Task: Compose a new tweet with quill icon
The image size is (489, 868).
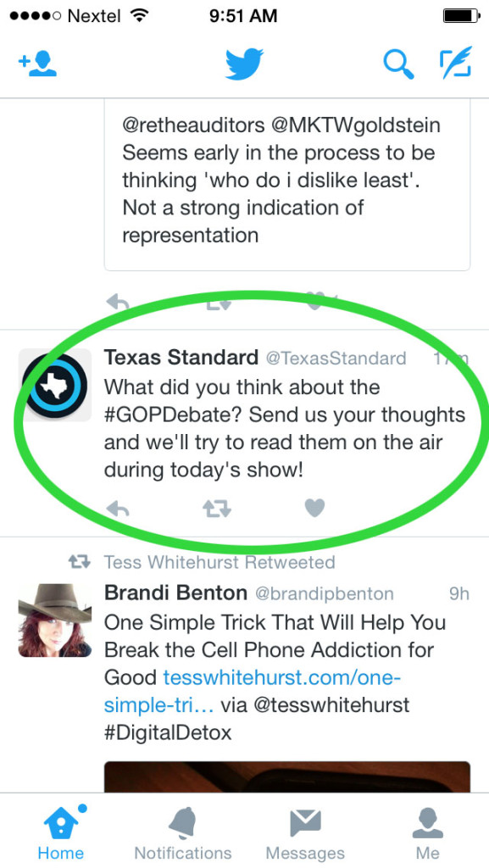Action: click(x=456, y=63)
